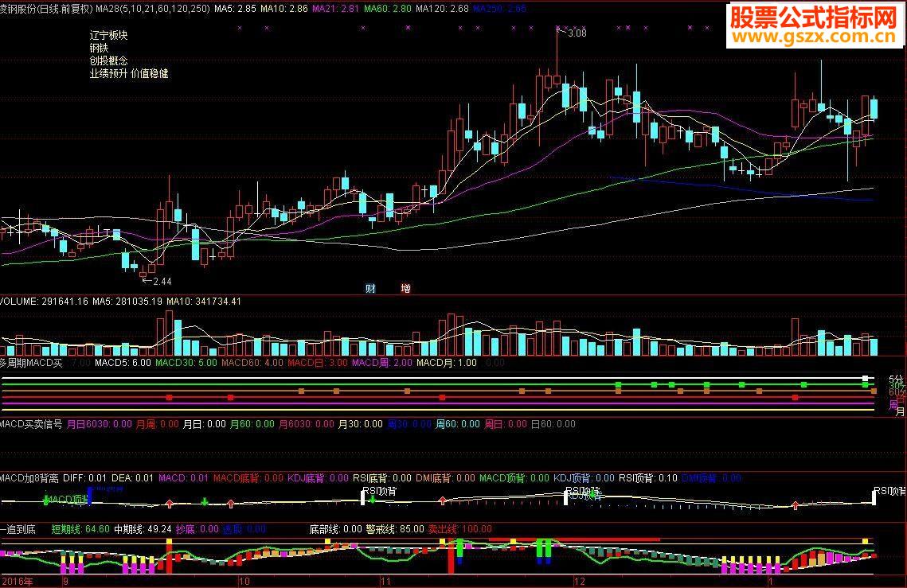Select the 周60: 0.00 value
Screen dimensions: 907x588
click(x=458, y=424)
